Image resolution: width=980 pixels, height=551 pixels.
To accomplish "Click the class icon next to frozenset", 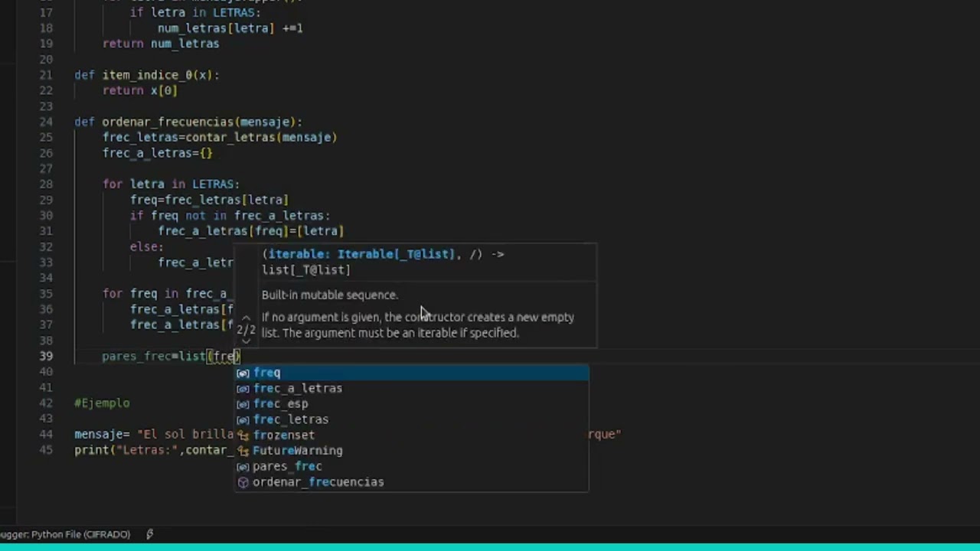I will [x=243, y=435].
